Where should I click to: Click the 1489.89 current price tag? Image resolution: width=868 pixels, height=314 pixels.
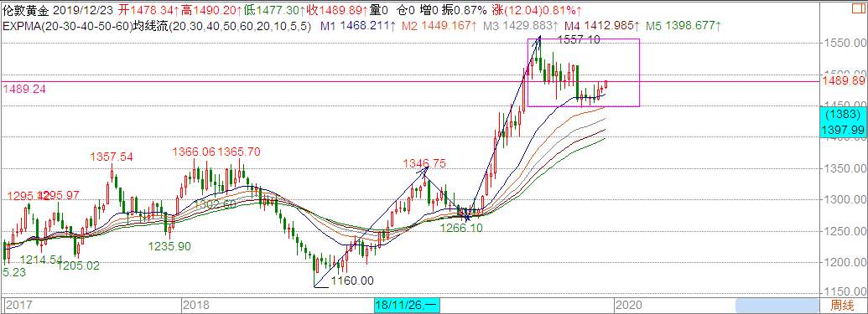click(x=843, y=81)
